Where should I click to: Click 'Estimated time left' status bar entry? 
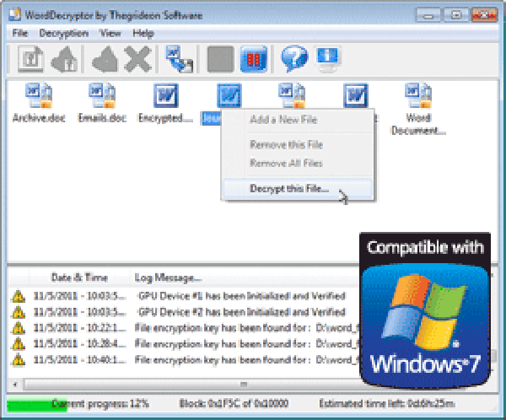coord(387,403)
